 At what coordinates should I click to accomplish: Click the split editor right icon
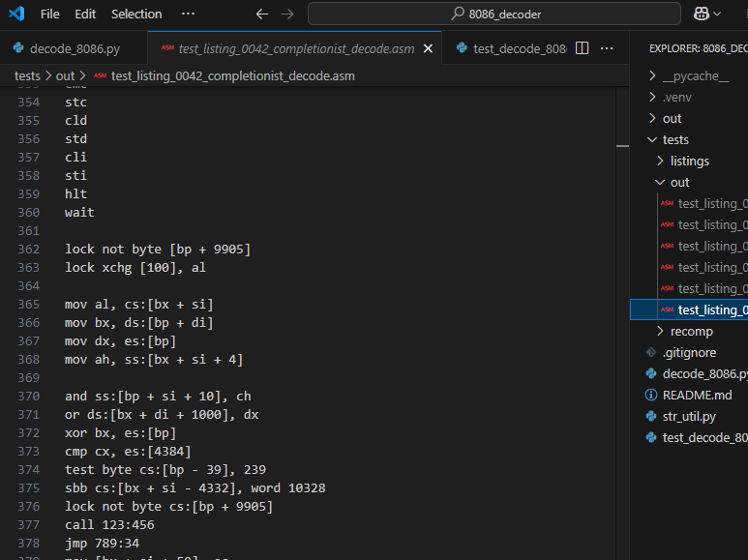pos(583,48)
